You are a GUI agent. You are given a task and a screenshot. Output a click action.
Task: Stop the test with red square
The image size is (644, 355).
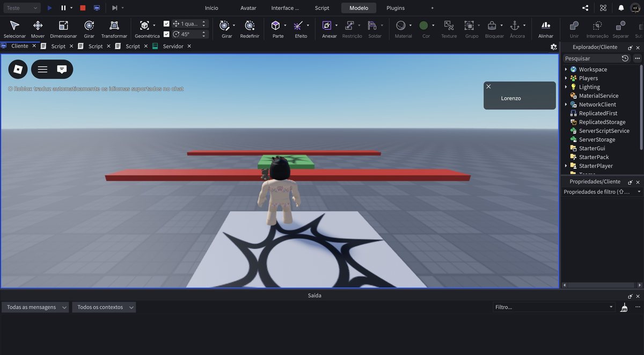[x=82, y=8]
